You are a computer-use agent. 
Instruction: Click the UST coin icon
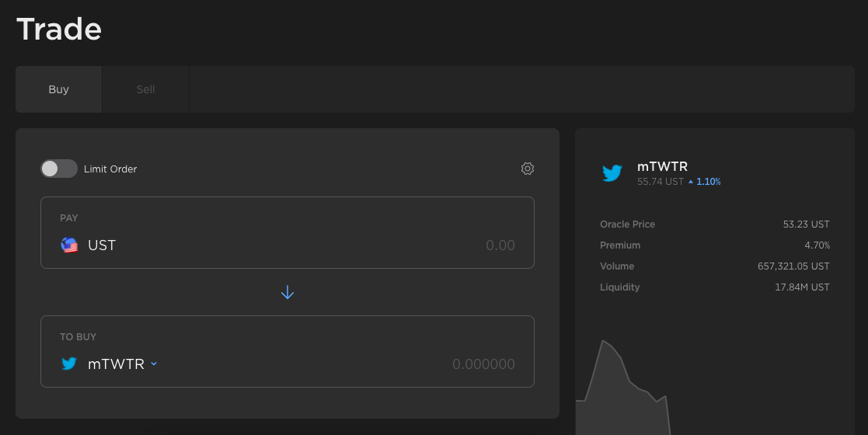point(69,245)
